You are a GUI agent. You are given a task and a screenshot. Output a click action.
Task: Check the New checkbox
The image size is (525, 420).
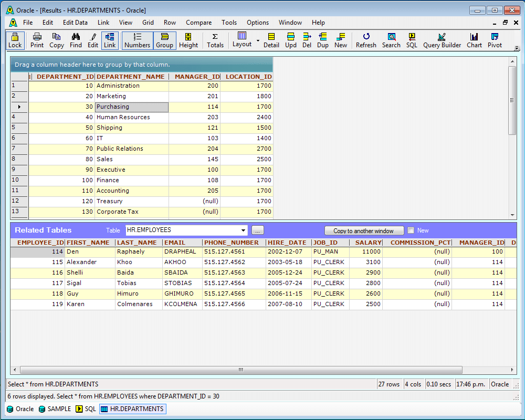click(x=411, y=230)
